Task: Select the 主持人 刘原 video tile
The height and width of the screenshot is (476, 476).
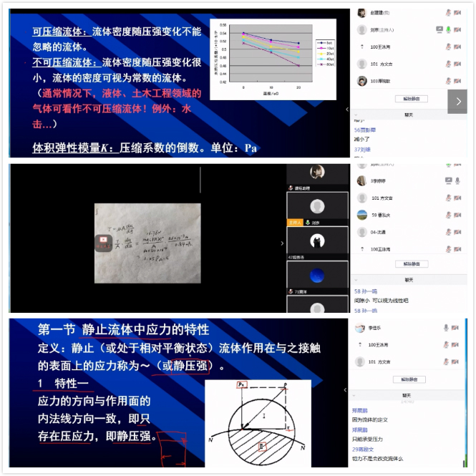Action: click(317, 209)
